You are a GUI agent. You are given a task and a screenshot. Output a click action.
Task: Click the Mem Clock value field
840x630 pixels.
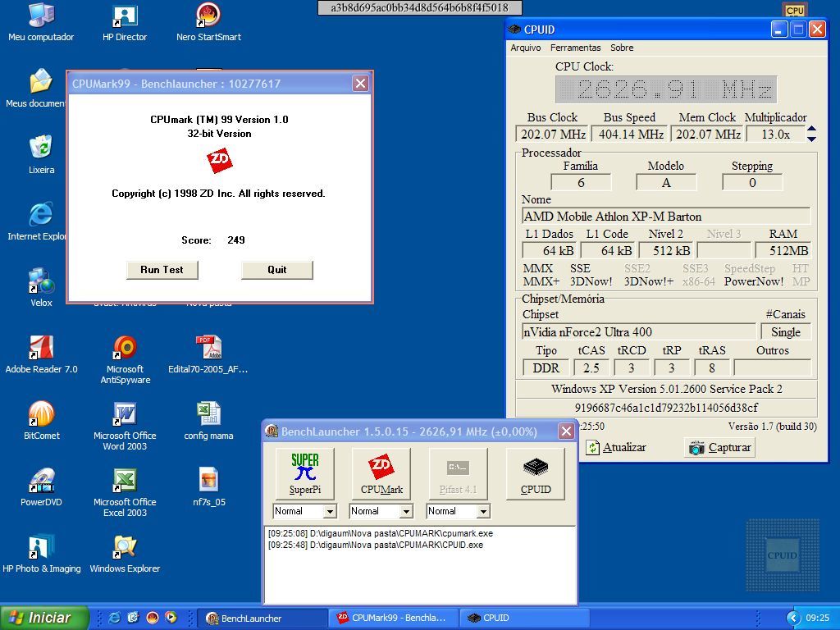point(708,134)
